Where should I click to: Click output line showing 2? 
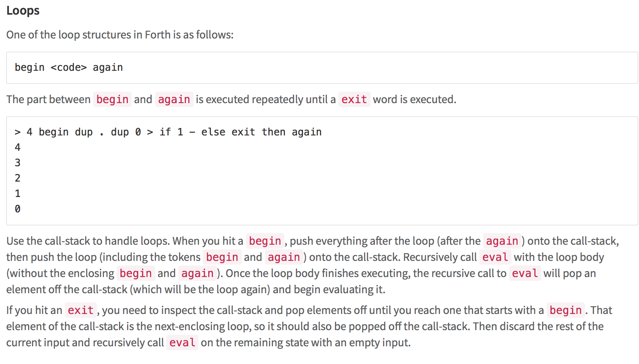[x=18, y=178]
